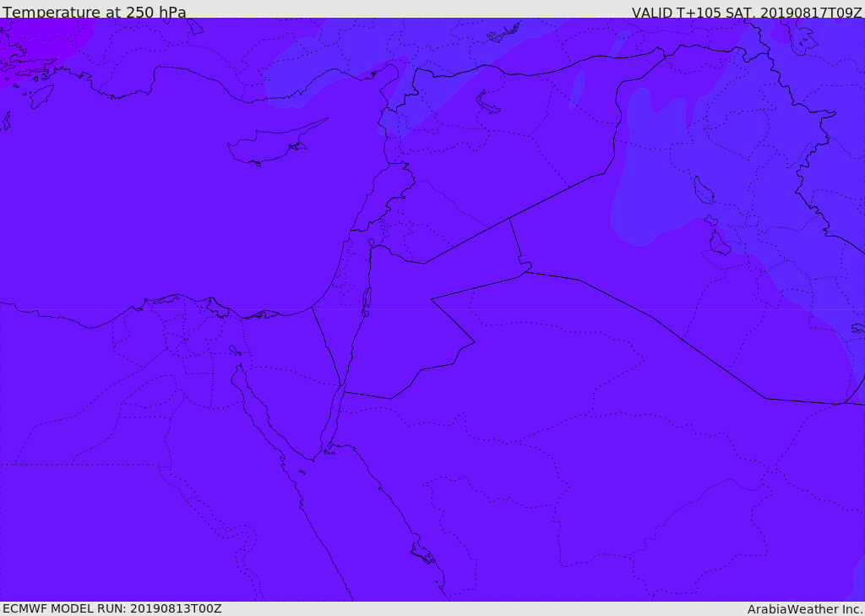
Task: Click the 'ECMWF MODEL RUN: 20190813T00Z' footer text
Action: (112, 608)
